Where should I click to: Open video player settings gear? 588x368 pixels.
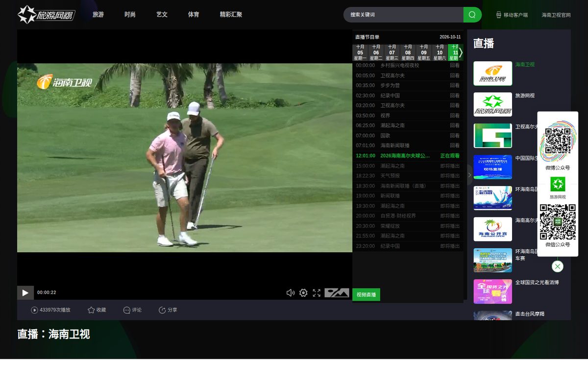pyautogui.click(x=303, y=293)
